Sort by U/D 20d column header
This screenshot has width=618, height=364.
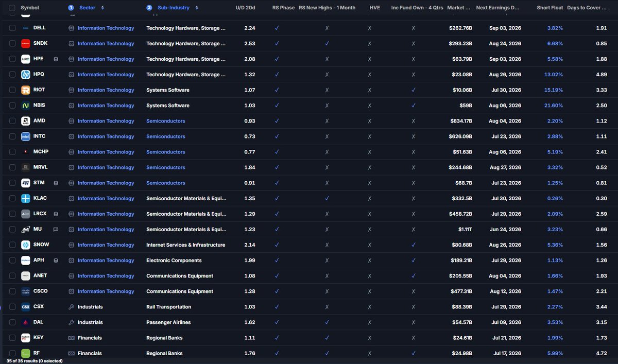[245, 8]
